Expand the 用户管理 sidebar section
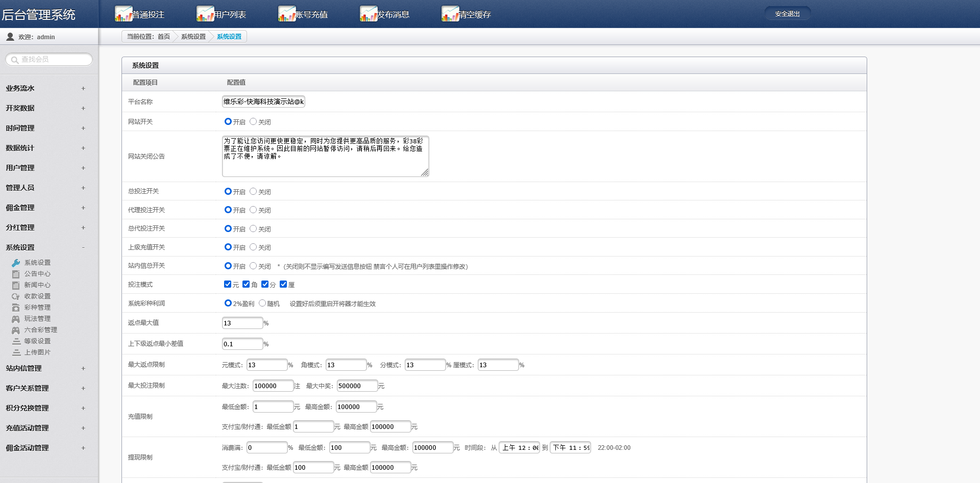980x483 pixels. [x=83, y=168]
